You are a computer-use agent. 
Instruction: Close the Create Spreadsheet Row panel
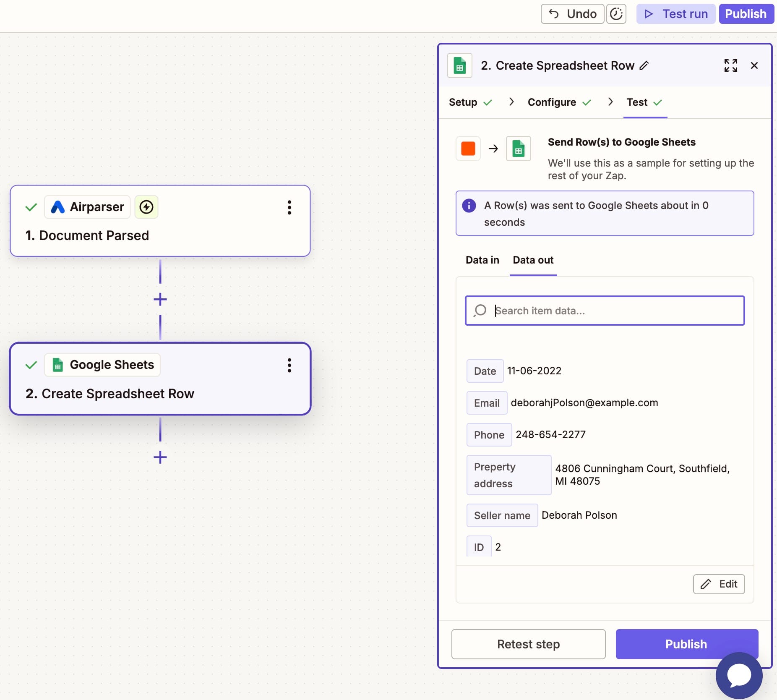point(754,65)
